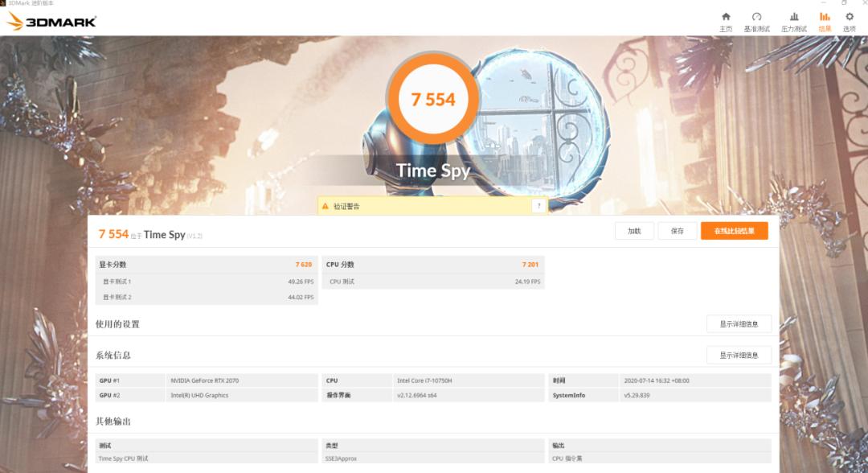
Task: Click the 使用的设置 section heading
Action: click(x=118, y=324)
